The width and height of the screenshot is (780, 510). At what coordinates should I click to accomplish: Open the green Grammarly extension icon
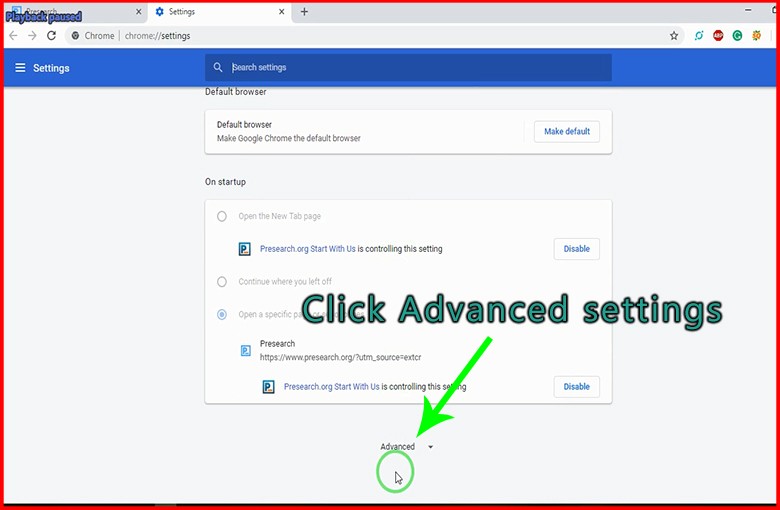click(x=737, y=35)
